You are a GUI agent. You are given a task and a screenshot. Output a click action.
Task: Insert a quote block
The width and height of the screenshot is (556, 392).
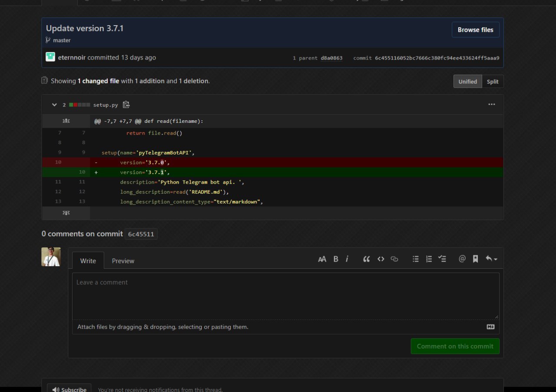pos(366,259)
